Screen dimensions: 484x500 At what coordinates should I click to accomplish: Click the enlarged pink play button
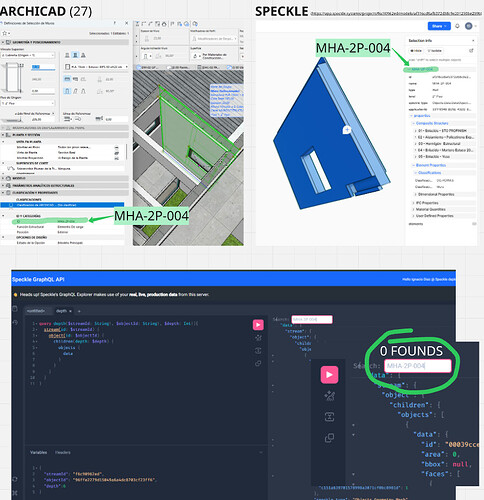point(329,374)
